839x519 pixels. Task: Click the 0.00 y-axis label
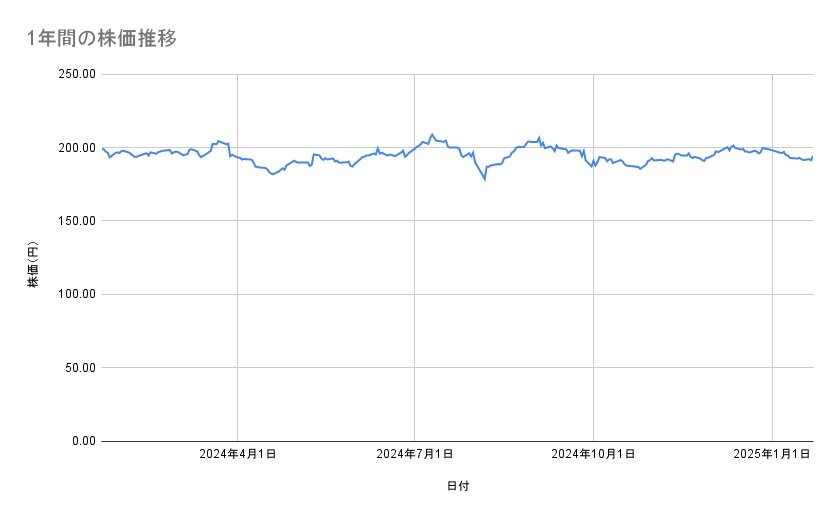point(83,440)
